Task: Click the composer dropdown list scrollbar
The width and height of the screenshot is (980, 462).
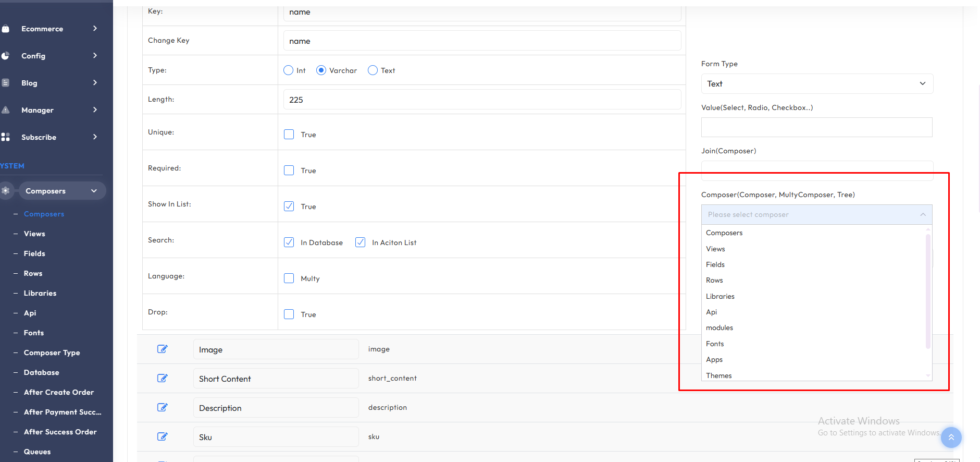Action: tap(927, 291)
